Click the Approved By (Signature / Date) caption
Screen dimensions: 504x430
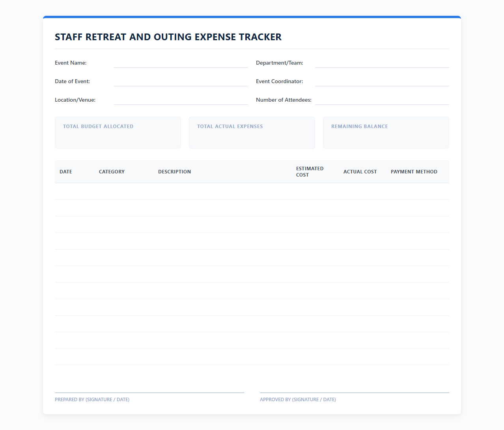pyautogui.click(x=298, y=400)
